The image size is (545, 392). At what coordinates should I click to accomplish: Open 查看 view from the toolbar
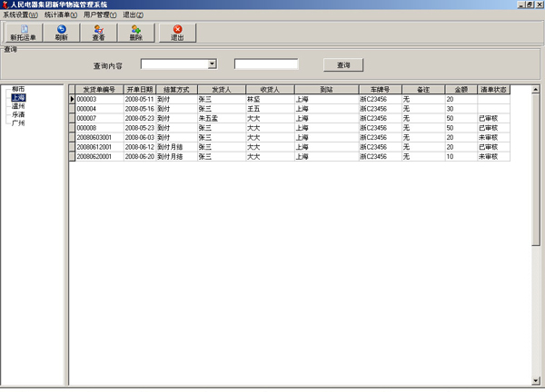98,33
